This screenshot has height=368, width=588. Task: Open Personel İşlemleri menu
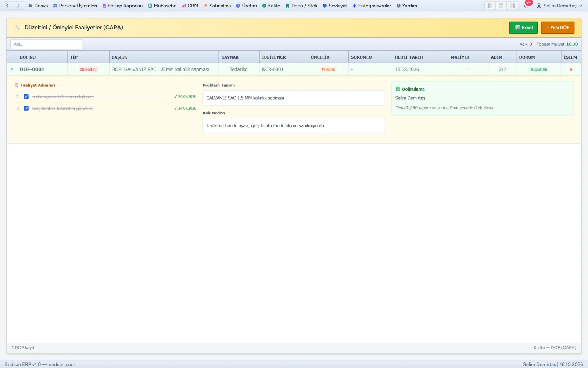tap(75, 6)
